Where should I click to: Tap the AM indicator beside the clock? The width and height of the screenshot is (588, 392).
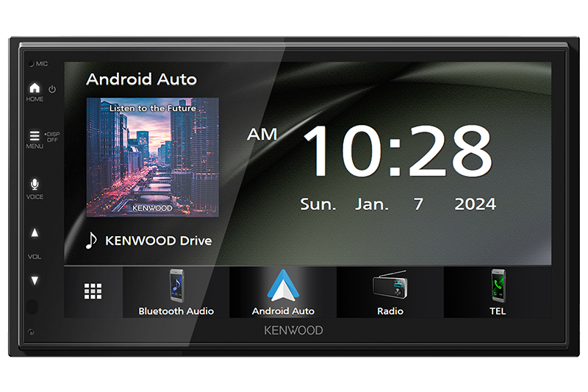click(x=262, y=135)
